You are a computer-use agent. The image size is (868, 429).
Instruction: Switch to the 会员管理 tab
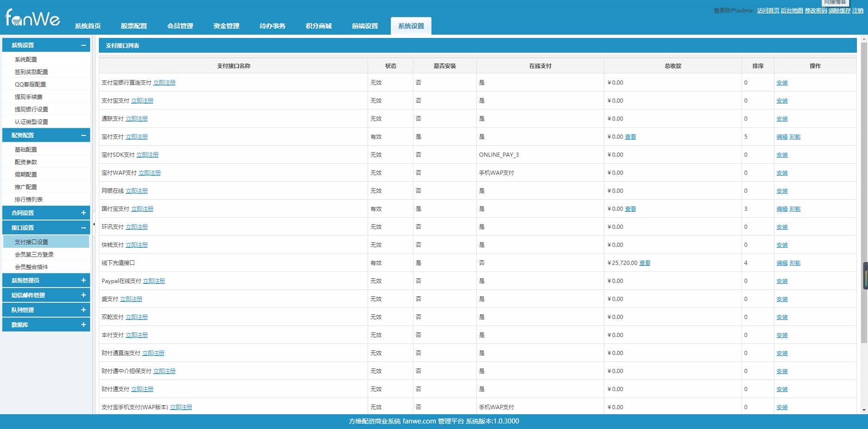[x=180, y=26]
